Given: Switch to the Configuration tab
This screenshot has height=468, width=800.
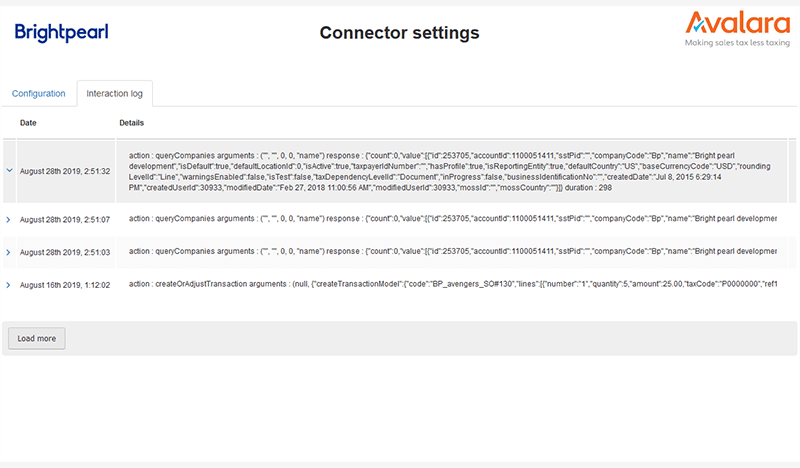Looking at the screenshot, I should coord(39,93).
